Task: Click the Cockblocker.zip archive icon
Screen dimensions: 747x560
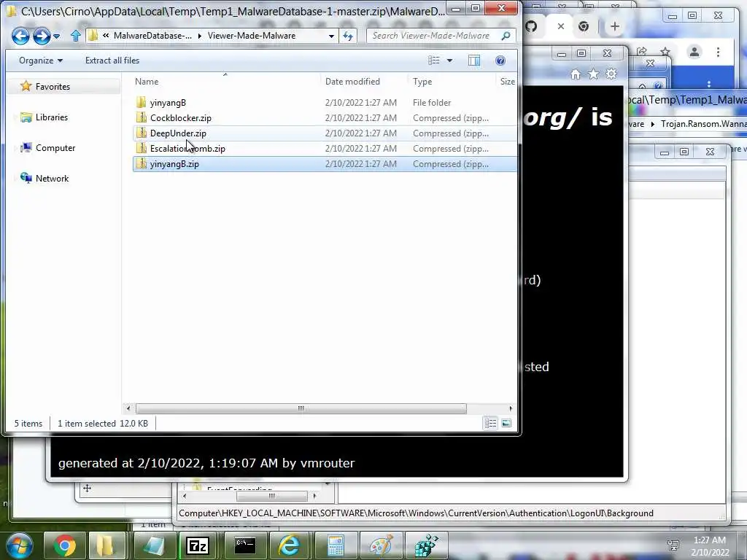Action: tap(141, 117)
